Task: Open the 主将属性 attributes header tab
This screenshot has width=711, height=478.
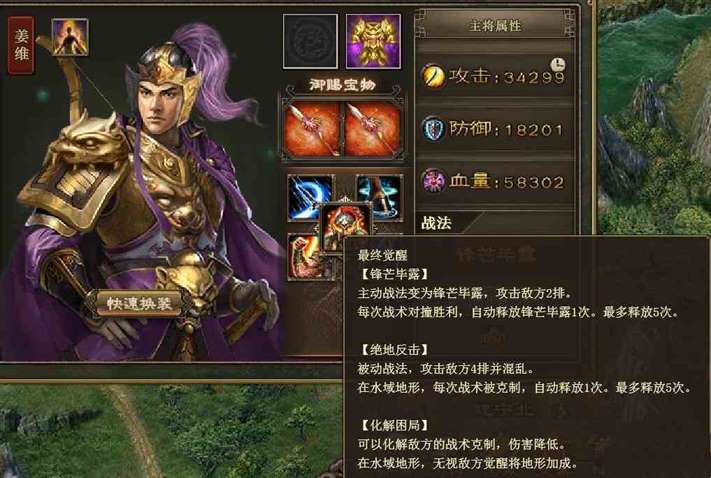Action: (495, 25)
